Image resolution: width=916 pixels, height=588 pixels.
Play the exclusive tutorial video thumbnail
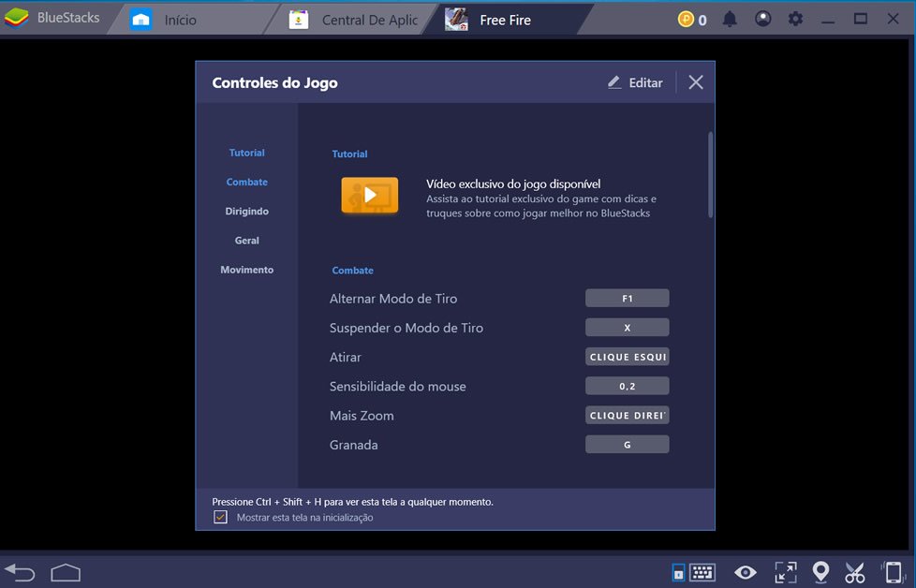tap(369, 194)
